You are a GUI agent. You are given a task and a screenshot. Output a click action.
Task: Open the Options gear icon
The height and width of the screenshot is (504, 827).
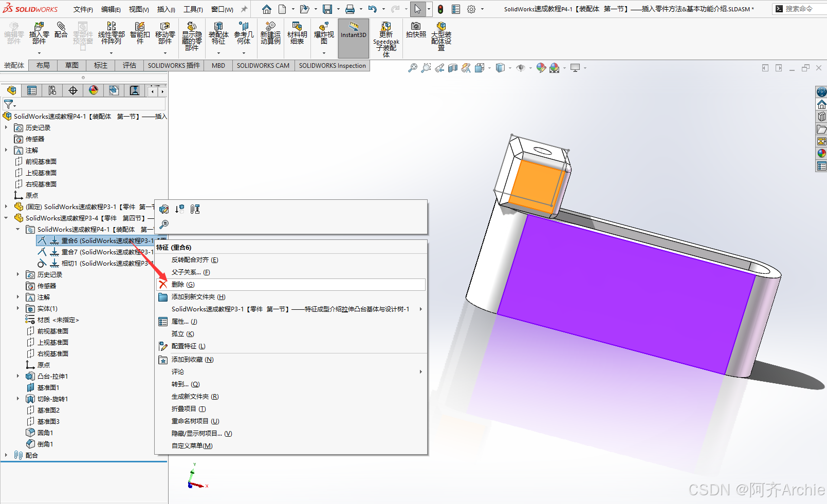coord(471,9)
